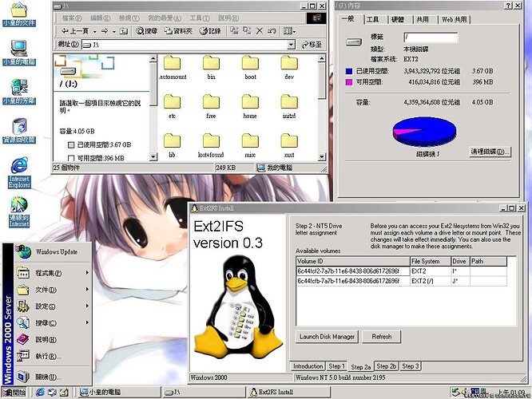This screenshot has height=399, width=532.
Task: Click the Start button on taskbar
Action: click(x=14, y=393)
